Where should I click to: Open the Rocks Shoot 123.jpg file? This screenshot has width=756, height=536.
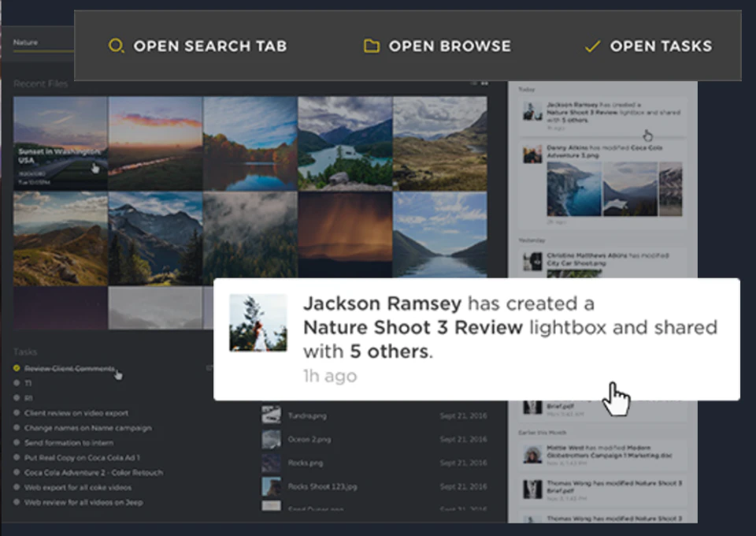tap(323, 486)
